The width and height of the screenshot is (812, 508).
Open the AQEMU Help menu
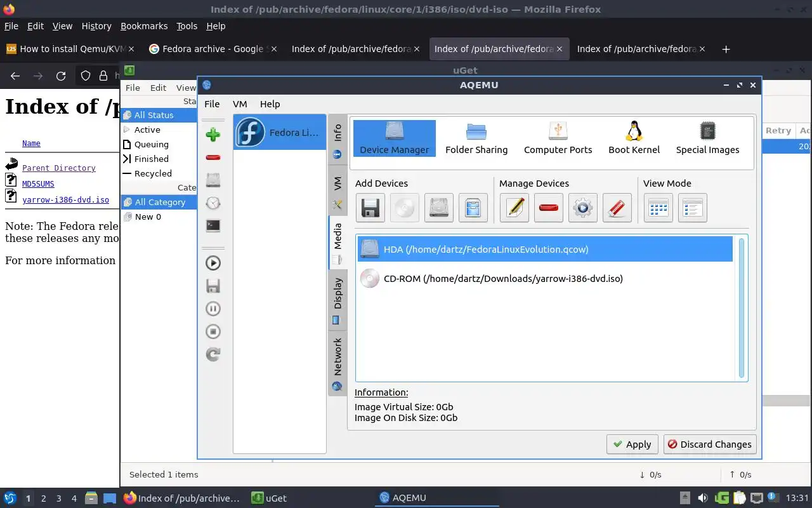point(270,104)
